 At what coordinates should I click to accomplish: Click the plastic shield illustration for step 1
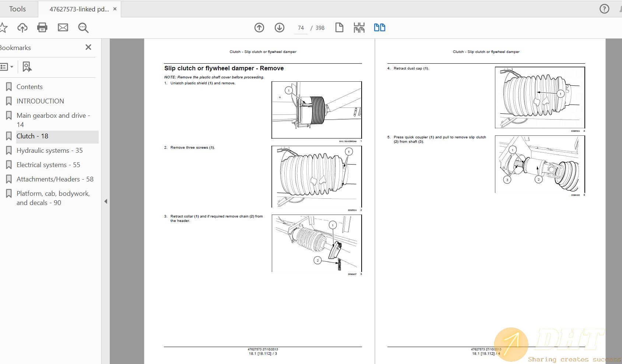tap(317, 110)
